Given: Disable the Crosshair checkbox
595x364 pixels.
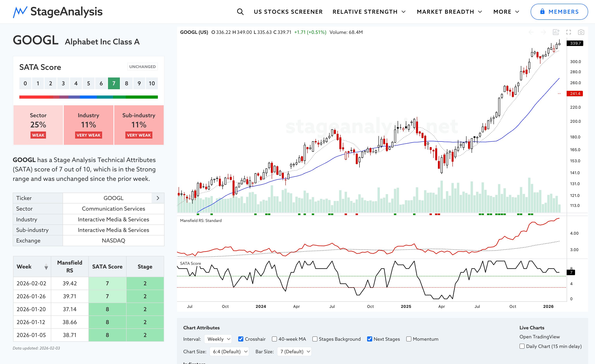Looking at the screenshot, I should 241,339.
